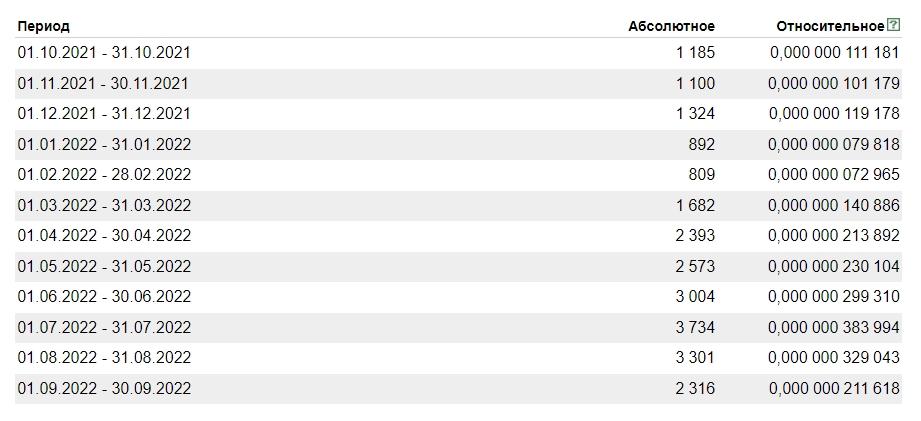Select the 01.06.2022 - 30.06.2022 period
This screenshot has height=421, width=921.
click(104, 297)
